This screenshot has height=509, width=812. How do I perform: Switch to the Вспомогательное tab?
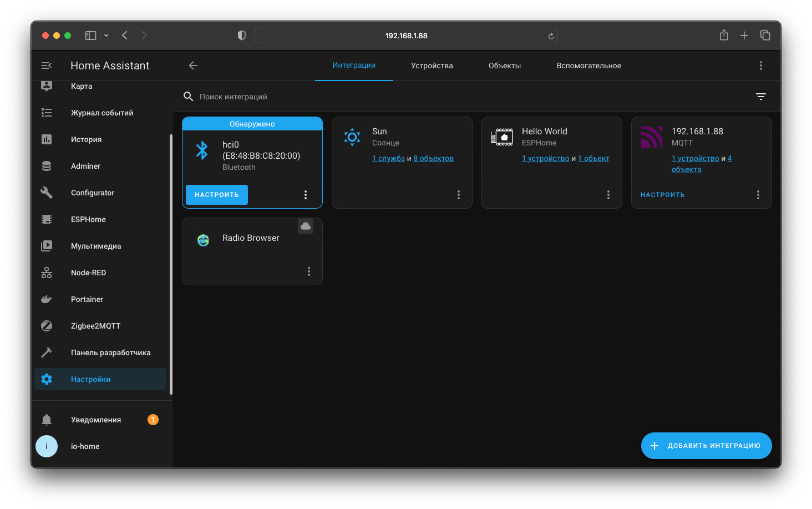[588, 65]
